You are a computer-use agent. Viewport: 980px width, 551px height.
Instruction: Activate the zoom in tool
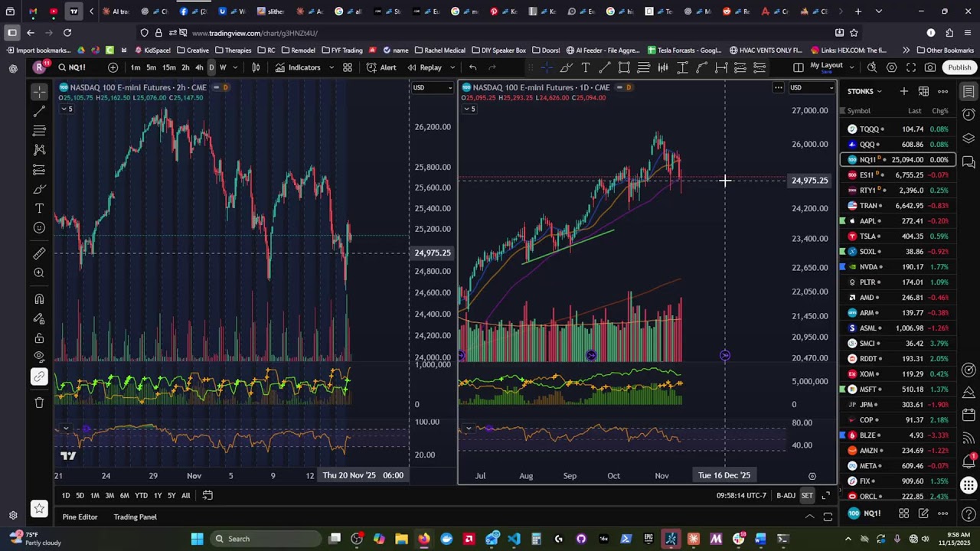click(39, 272)
